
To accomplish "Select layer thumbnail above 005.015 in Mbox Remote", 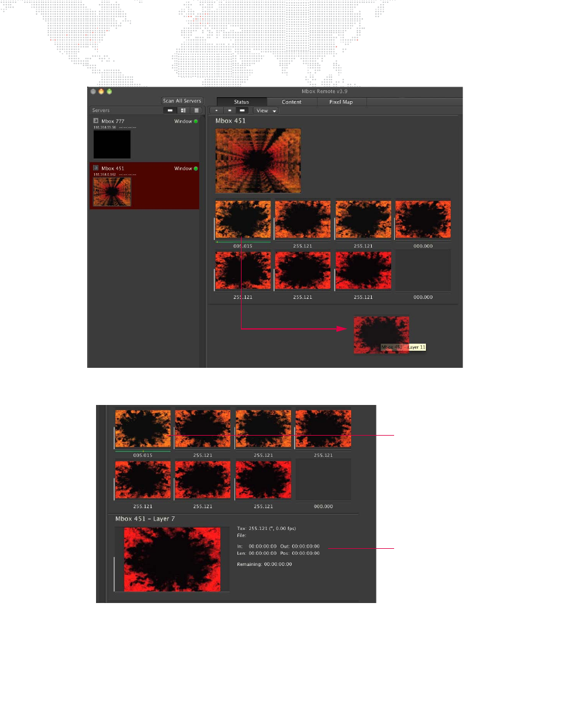I will [243, 219].
